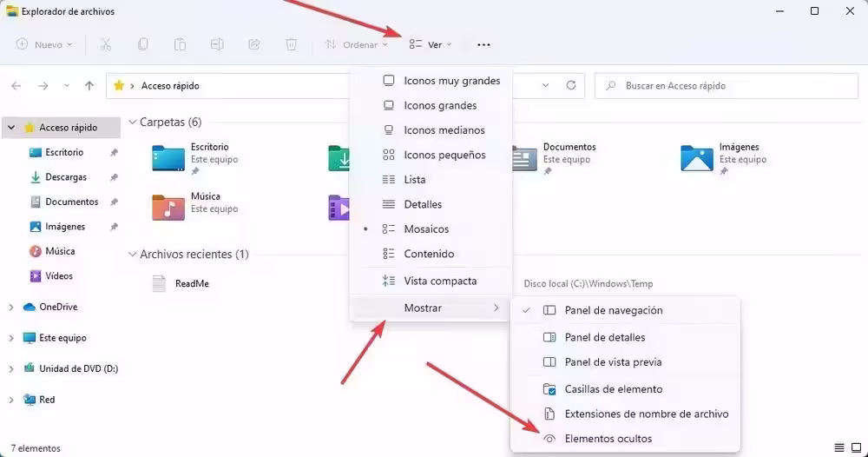
Task: Click the three-dots more options button
Action: coord(484,44)
